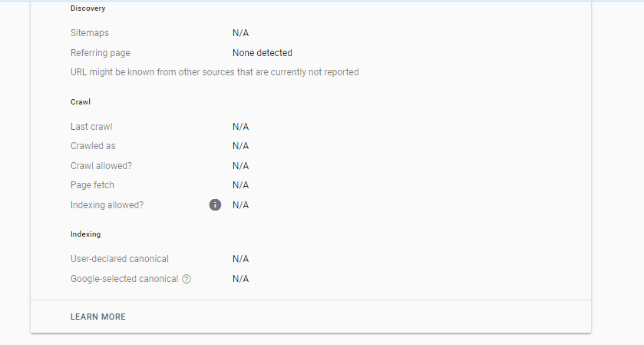Click the Last crawl label
This screenshot has height=345, width=644.
91,127
